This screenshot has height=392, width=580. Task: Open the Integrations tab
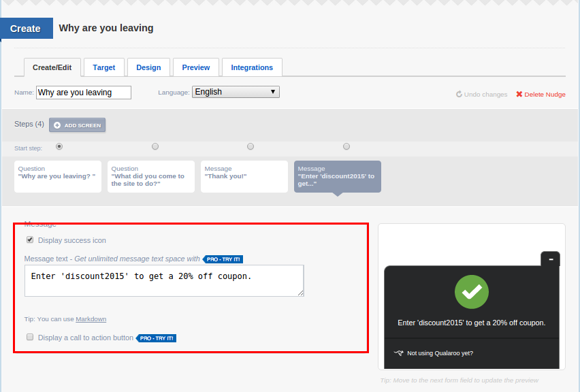click(252, 67)
